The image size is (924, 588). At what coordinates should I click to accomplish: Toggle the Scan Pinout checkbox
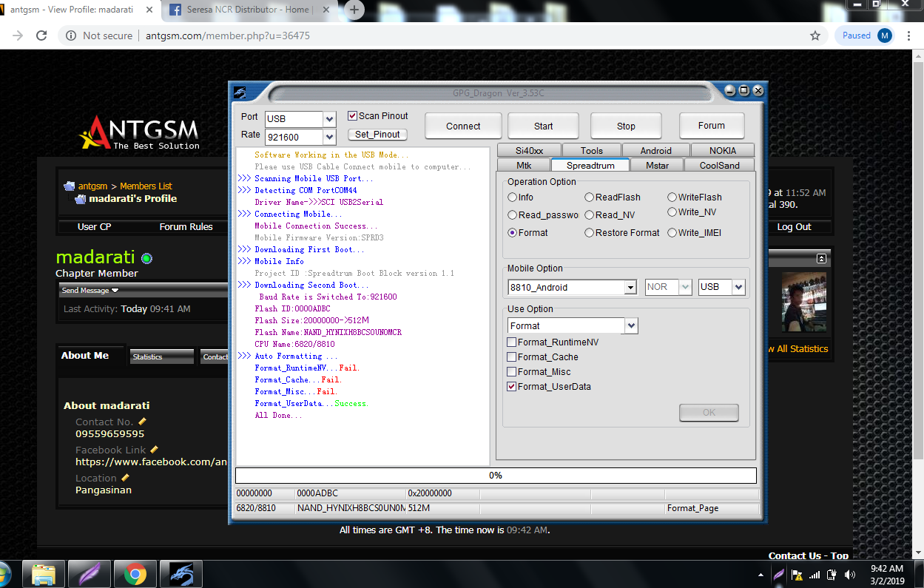point(352,115)
